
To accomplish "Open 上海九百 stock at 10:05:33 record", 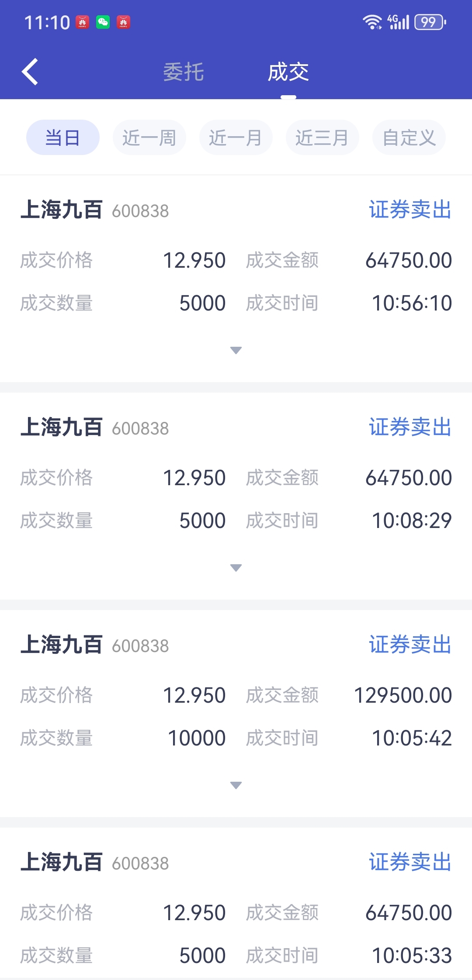I will point(62,862).
